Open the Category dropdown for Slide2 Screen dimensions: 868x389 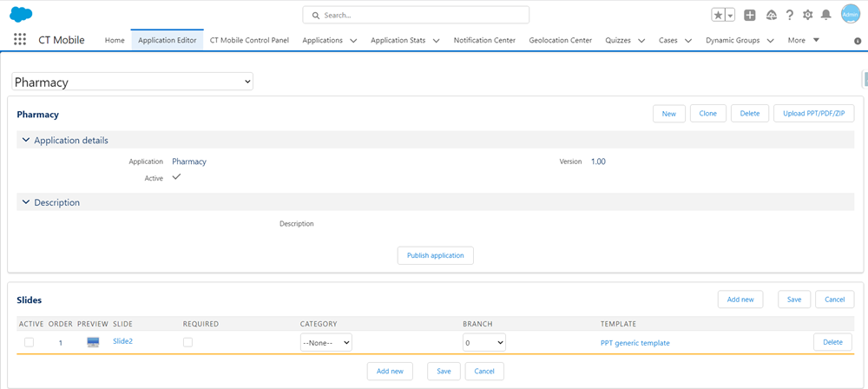click(325, 343)
